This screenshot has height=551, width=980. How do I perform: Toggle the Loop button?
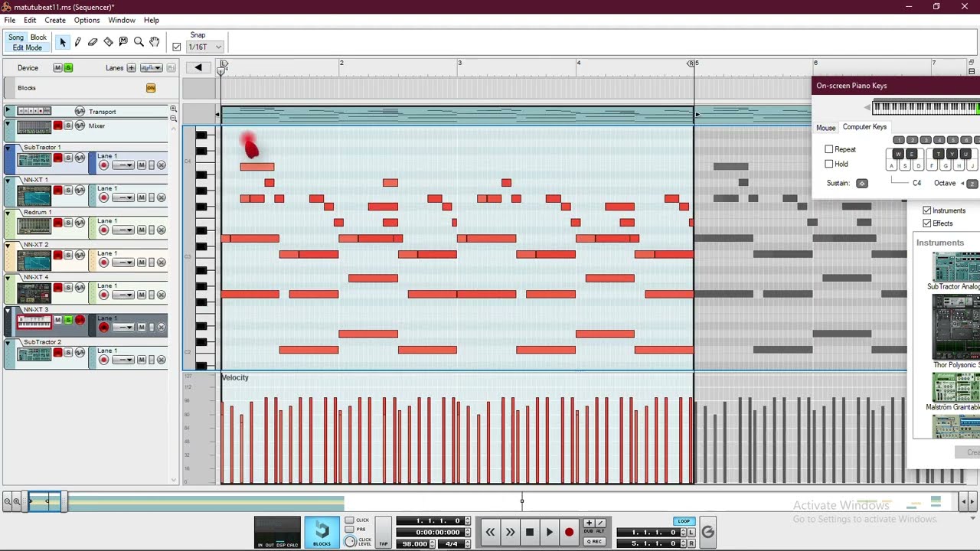684,521
